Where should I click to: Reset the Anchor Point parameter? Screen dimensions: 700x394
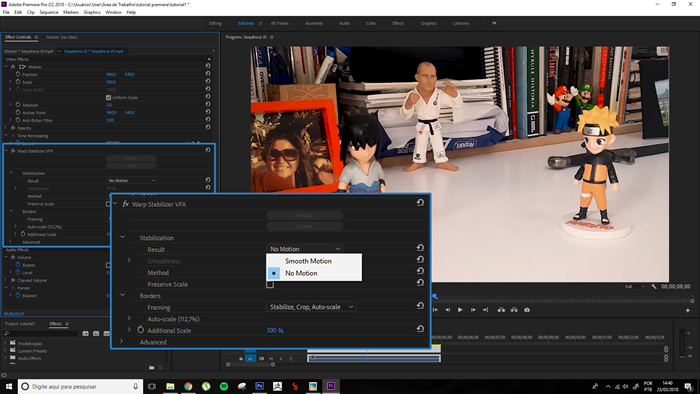(x=208, y=112)
